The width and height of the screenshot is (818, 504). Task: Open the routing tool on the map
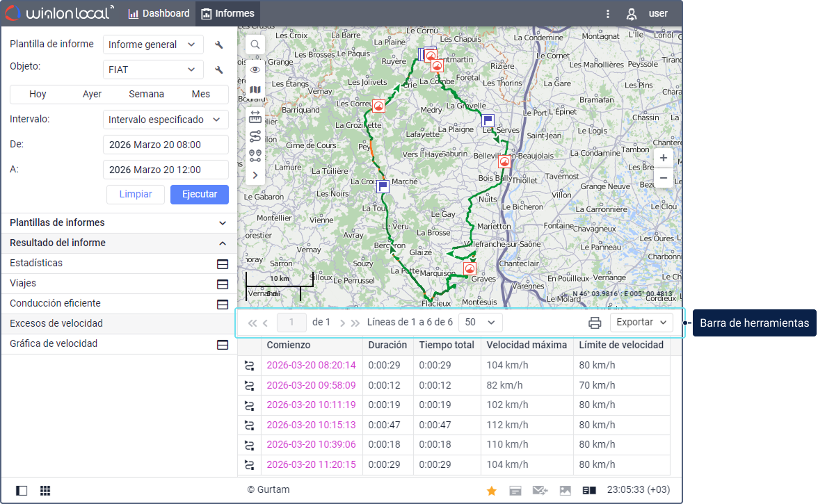pyautogui.click(x=255, y=136)
